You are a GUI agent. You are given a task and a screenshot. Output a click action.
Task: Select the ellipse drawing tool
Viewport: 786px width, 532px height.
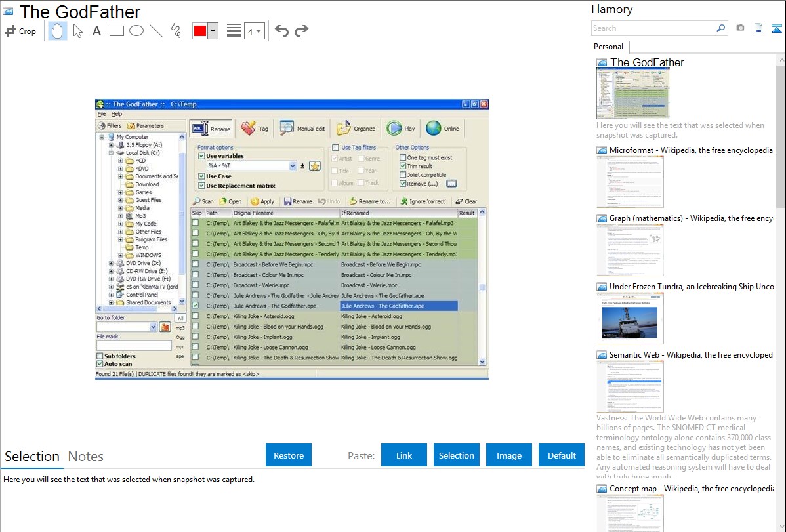click(136, 31)
